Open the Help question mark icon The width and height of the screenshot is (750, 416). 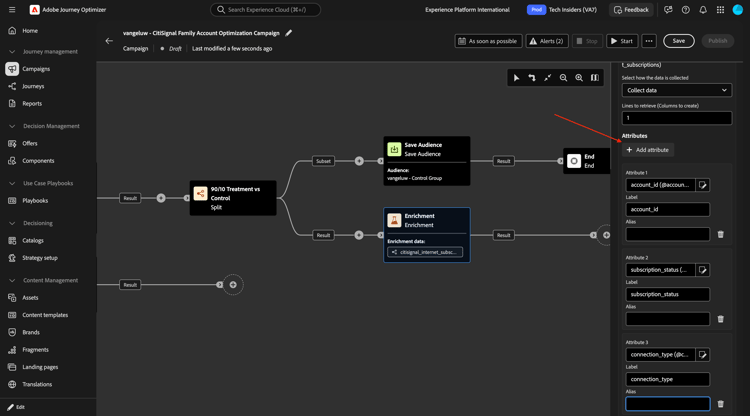pos(685,10)
